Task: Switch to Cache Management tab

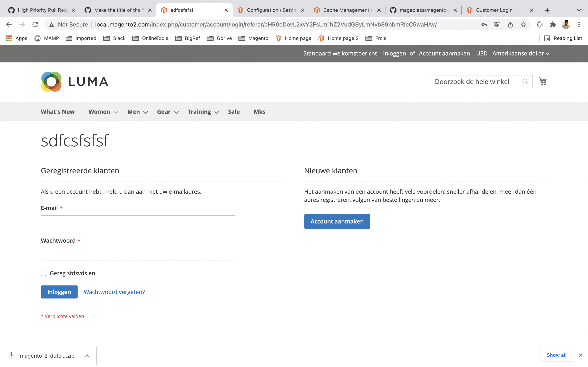Action: [346, 10]
